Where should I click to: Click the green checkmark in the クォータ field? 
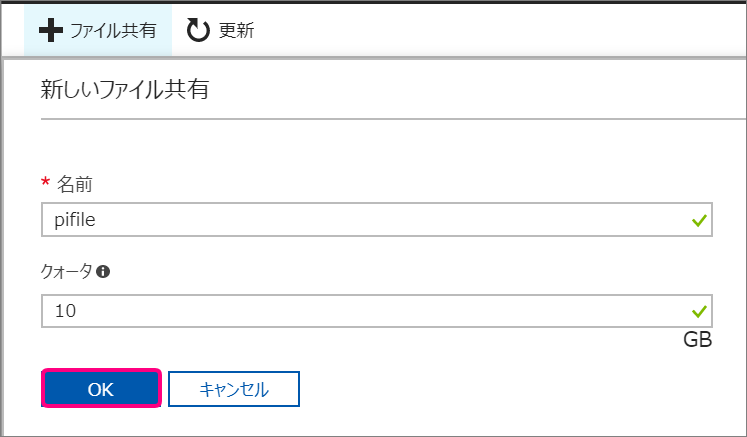tap(699, 312)
